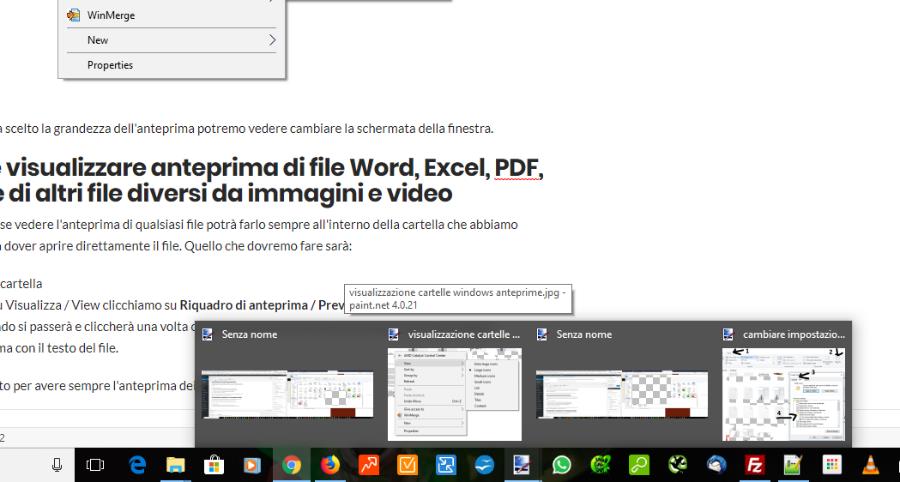Open File Explorer from the taskbar
This screenshot has height=482, width=900.
174,464
